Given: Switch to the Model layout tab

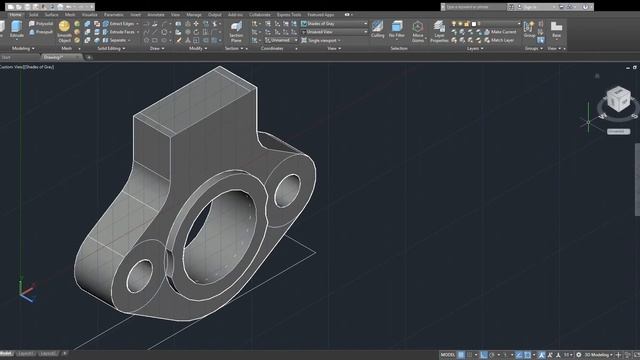Looking at the screenshot, I should coord(6,354).
